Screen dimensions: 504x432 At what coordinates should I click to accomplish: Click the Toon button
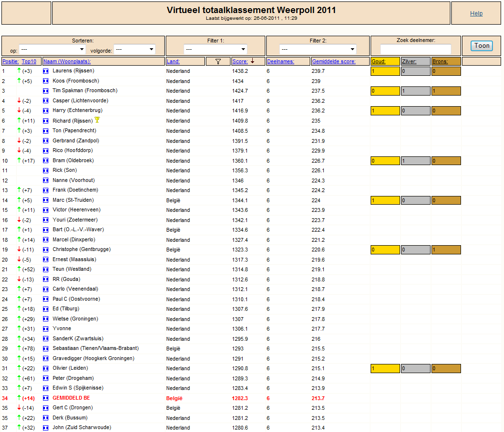482,45
